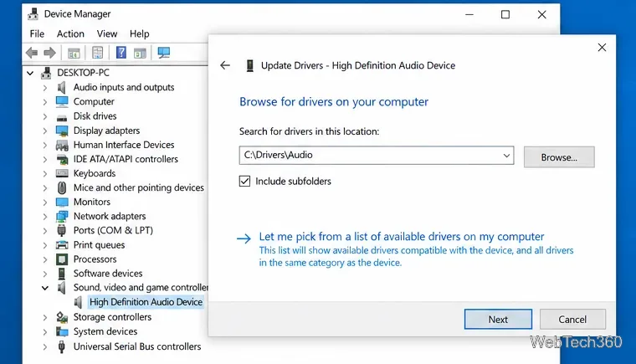The width and height of the screenshot is (636, 364).
Task: Expand the Keyboards node
Action: coord(45,174)
